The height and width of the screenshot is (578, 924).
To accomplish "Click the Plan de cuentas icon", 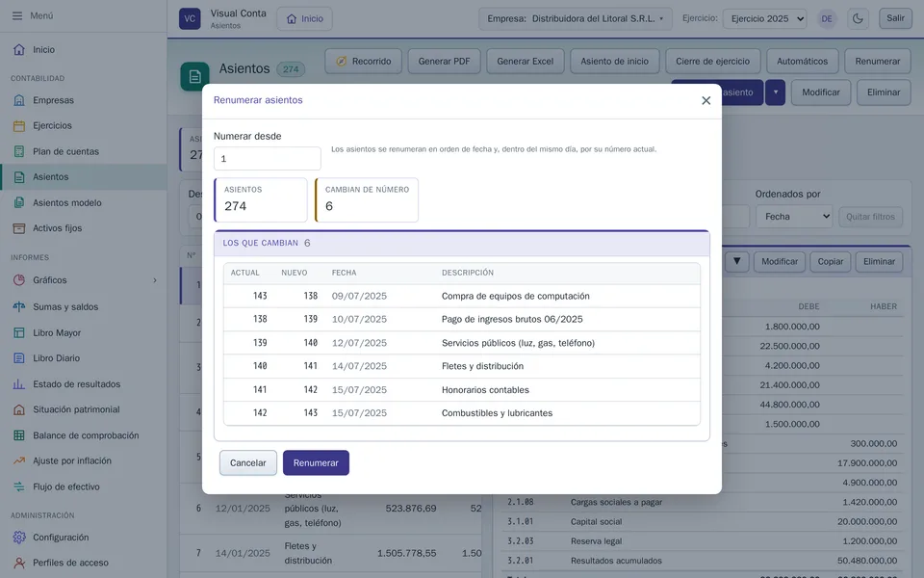I will (x=19, y=151).
